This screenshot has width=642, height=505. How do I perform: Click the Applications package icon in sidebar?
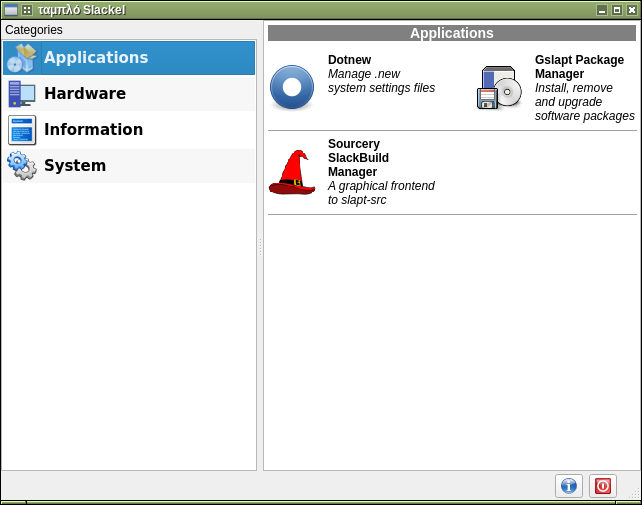coord(21,58)
